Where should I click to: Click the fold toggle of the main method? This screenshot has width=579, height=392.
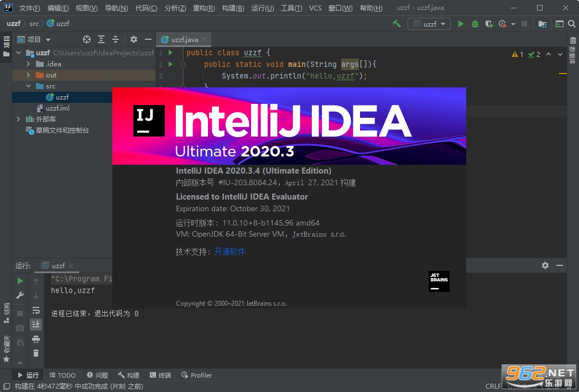coord(183,65)
